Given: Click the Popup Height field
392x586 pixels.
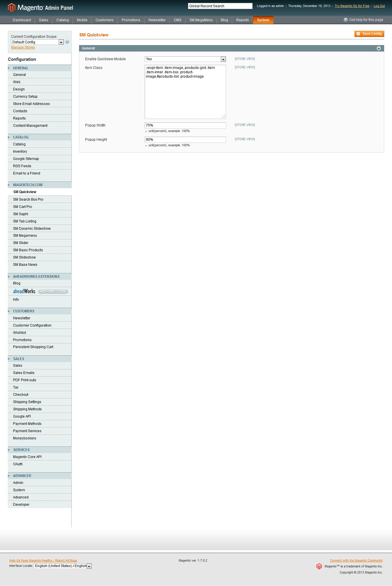Looking at the screenshot, I should 185,140.
